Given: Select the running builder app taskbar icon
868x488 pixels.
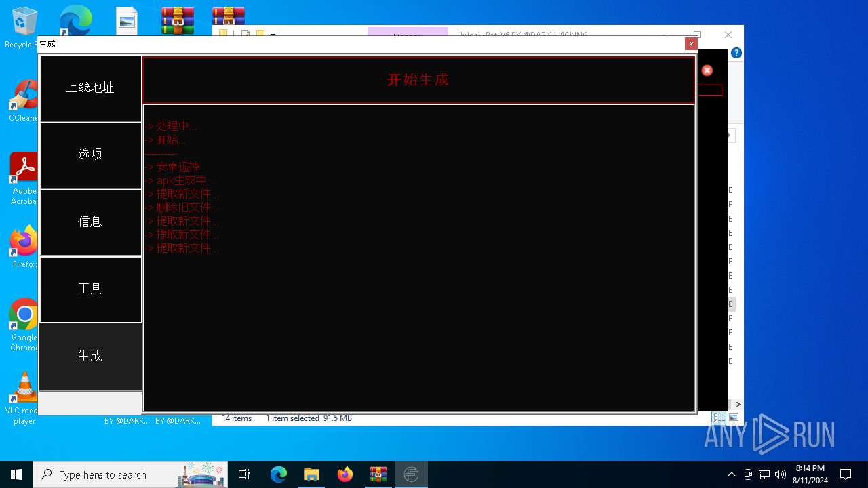Looking at the screenshot, I should tap(411, 474).
